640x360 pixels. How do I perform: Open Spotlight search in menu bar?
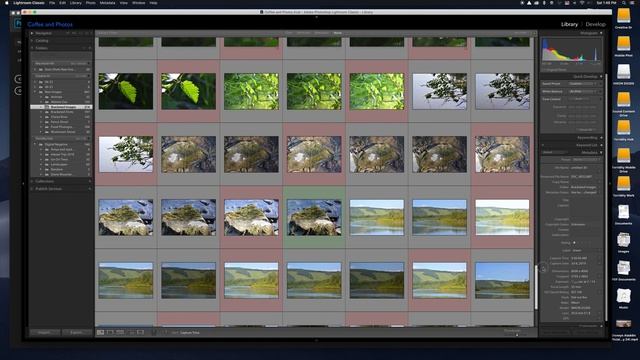click(x=624, y=3)
